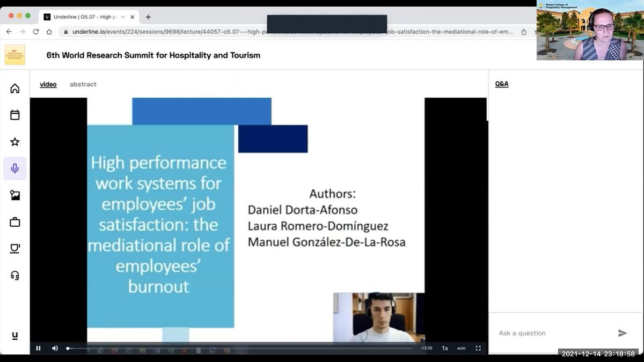Viewport: 644px width, 362px height.
Task: Click the site lock security icon
Action: click(66, 32)
